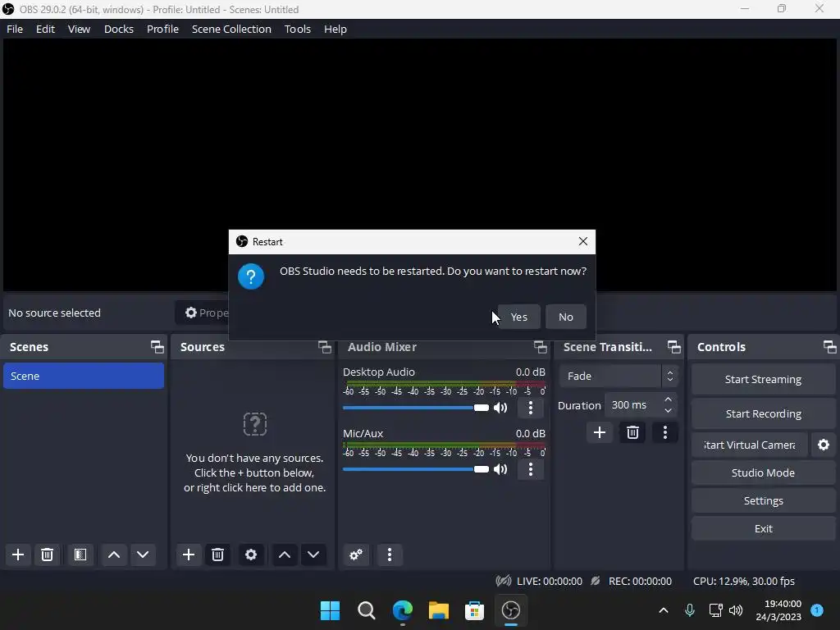840x630 pixels.
Task: Open taskbar Search
Action: (367, 610)
